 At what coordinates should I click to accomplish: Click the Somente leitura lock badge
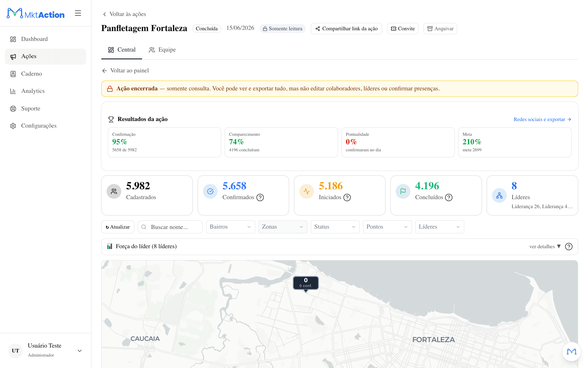282,28
